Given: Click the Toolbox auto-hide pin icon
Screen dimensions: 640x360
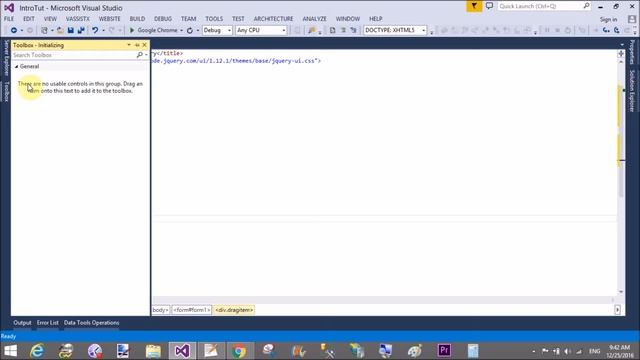Looking at the screenshot, I should (x=137, y=45).
